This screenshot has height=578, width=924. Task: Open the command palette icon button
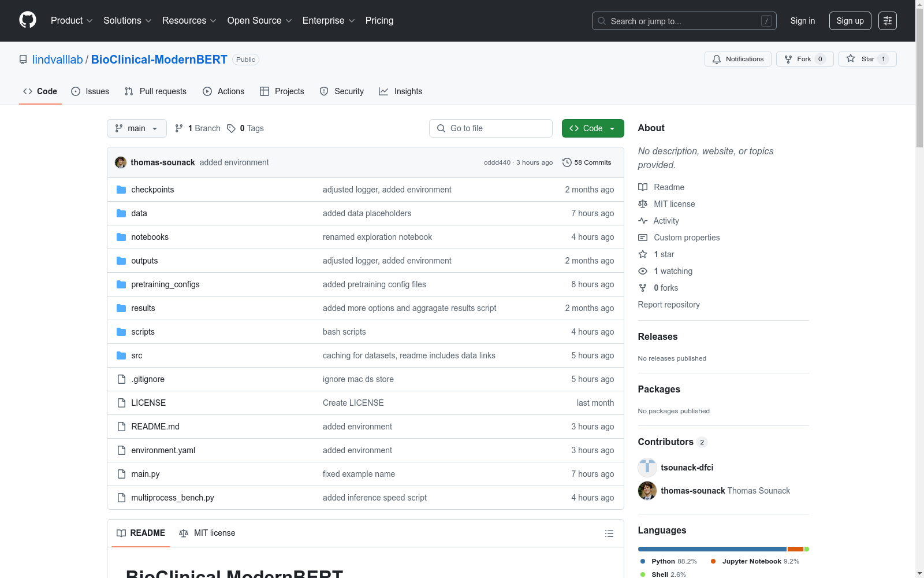pyautogui.click(x=888, y=21)
